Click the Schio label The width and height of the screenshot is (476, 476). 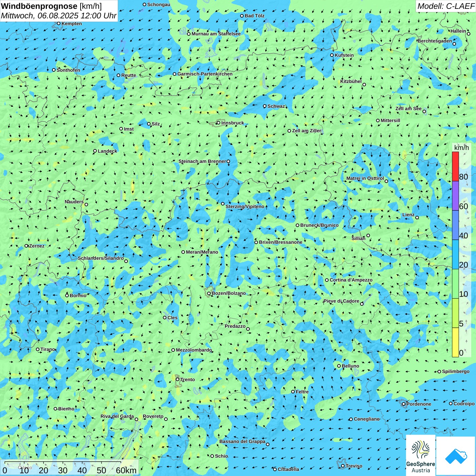click(x=221, y=456)
